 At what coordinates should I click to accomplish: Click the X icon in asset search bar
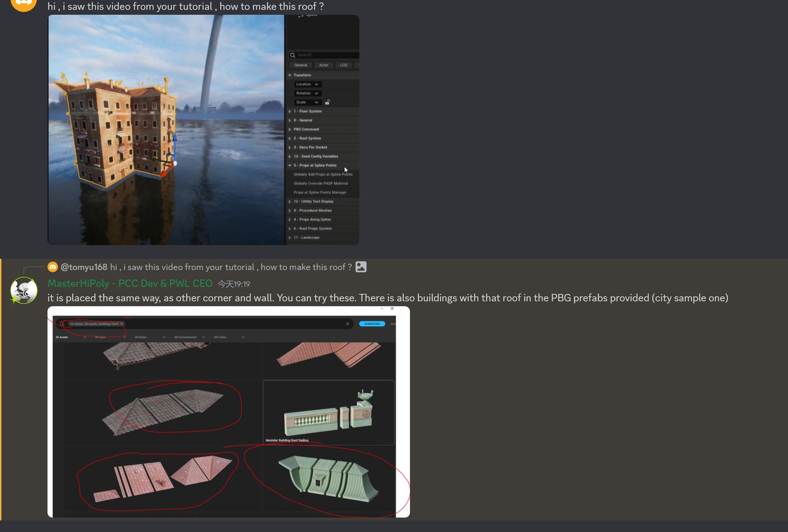pyautogui.click(x=347, y=324)
